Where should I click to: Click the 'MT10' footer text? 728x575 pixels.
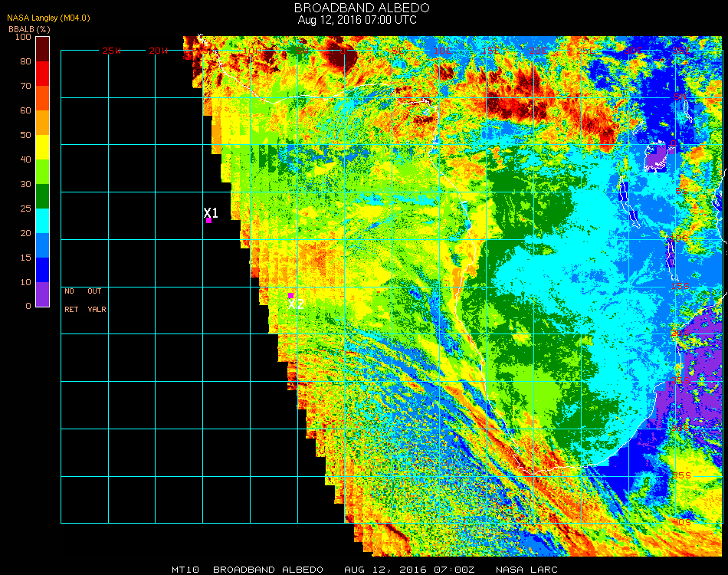click(185, 570)
